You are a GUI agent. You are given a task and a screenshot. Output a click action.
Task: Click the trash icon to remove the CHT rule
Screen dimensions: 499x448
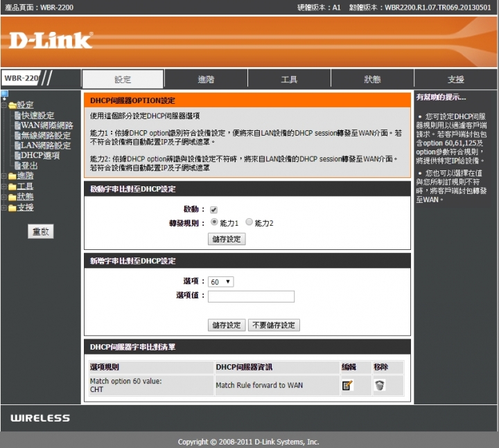379,385
